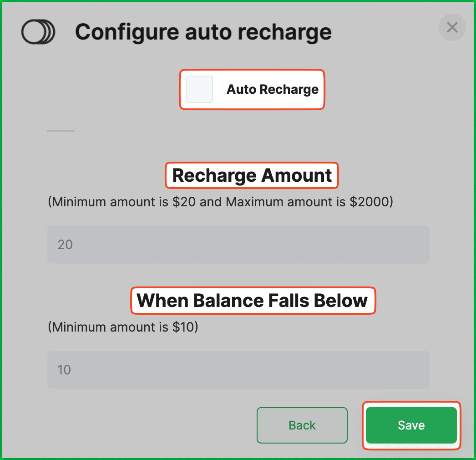The height and width of the screenshot is (460, 476).
Task: Click the Save button
Action: (411, 425)
